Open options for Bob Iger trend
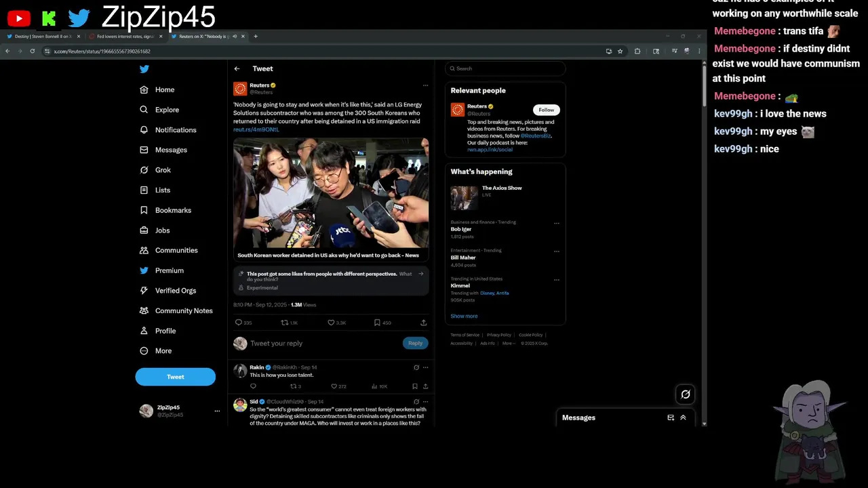The image size is (868, 488). pyautogui.click(x=557, y=223)
